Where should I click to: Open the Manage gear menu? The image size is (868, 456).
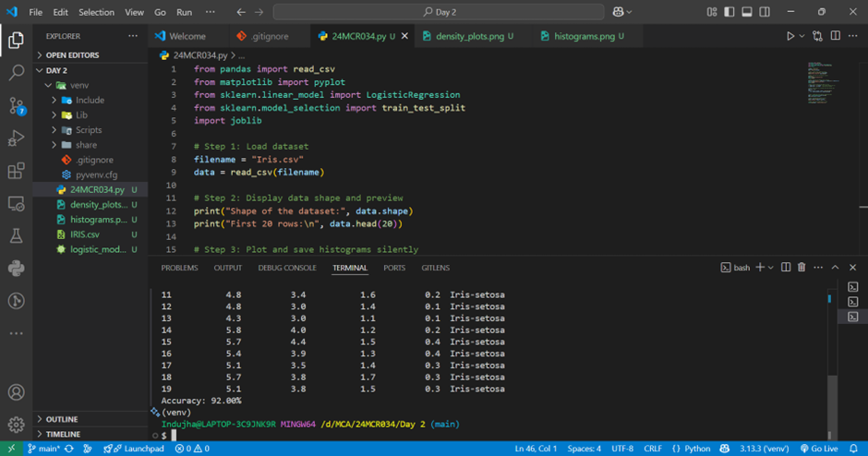[16, 425]
